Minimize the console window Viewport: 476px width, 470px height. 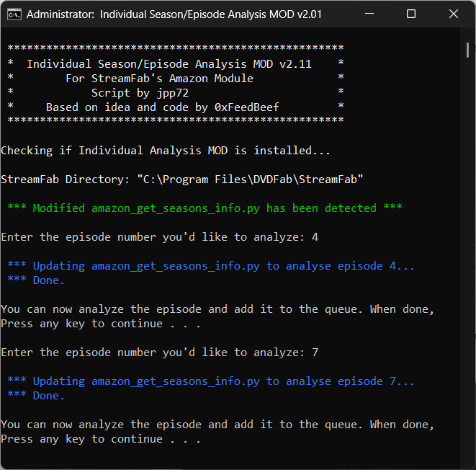pyautogui.click(x=369, y=14)
